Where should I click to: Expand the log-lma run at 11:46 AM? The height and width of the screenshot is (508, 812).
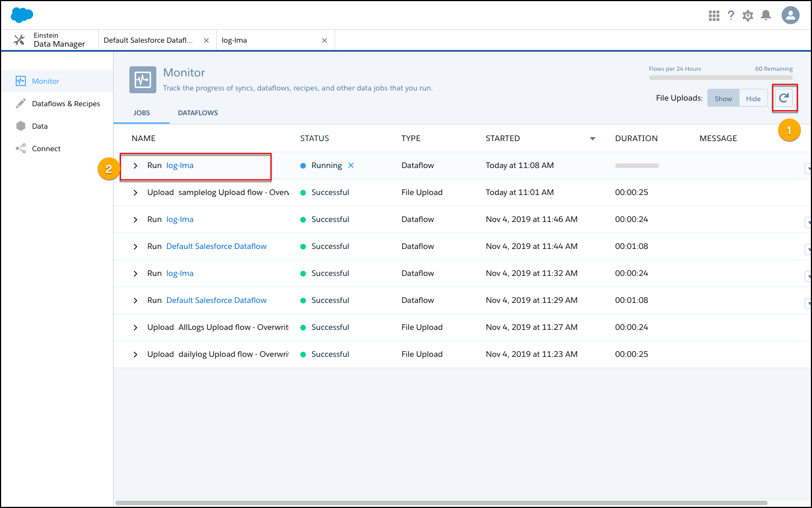(136, 220)
